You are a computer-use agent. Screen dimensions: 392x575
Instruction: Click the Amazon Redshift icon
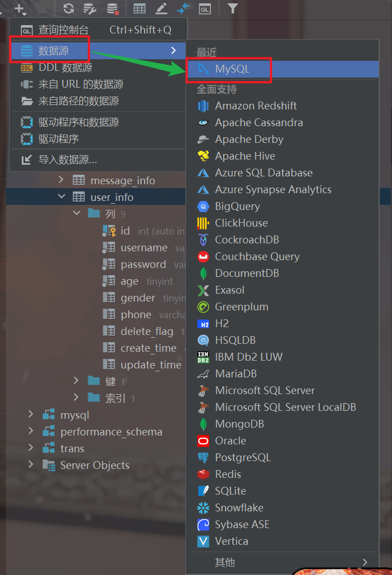tap(203, 106)
